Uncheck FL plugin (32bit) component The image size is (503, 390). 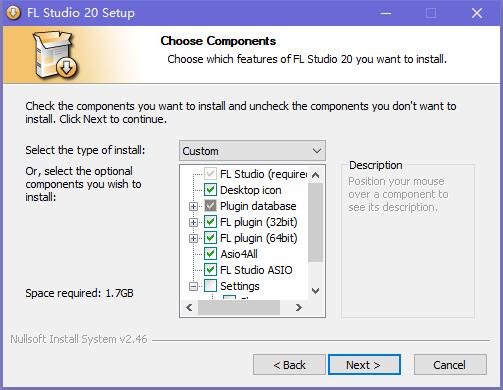click(210, 222)
